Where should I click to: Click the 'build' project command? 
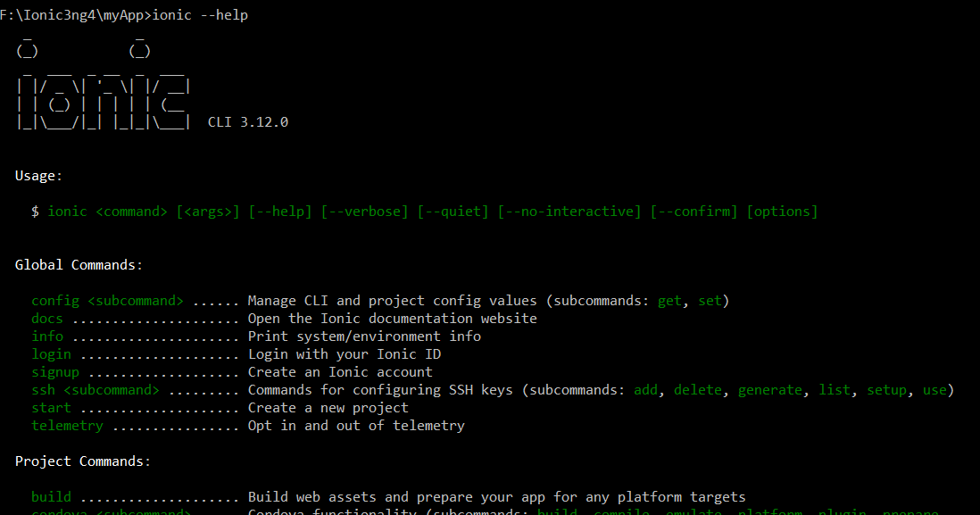coord(51,497)
